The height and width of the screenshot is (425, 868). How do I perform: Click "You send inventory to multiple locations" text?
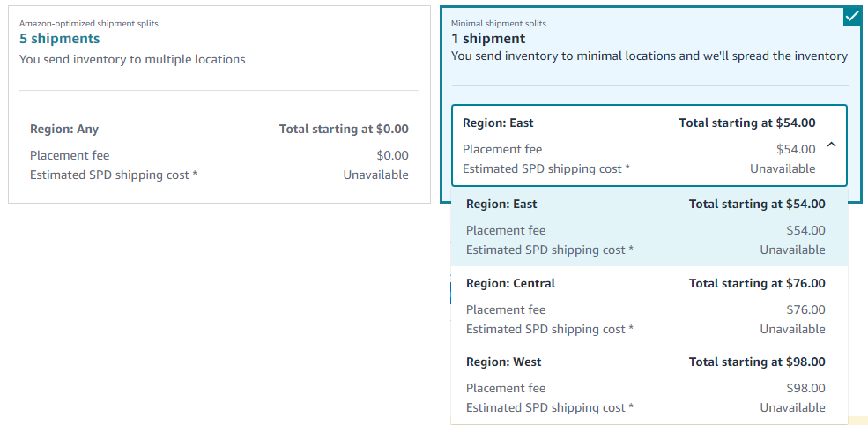coord(132,60)
